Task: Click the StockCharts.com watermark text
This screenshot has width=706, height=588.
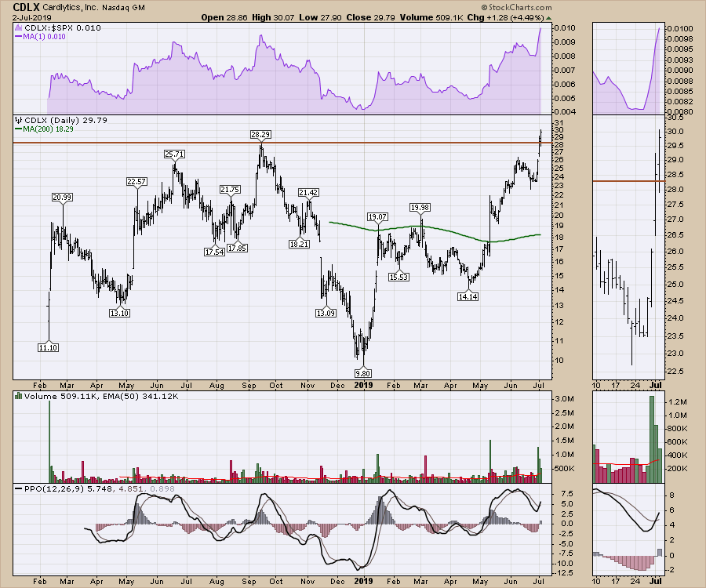Action: tap(516, 8)
